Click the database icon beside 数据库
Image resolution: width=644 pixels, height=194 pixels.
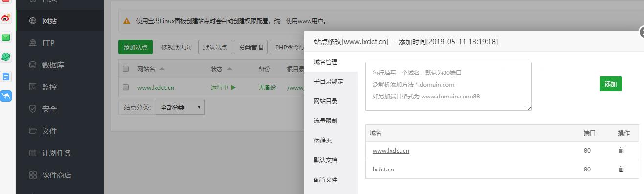33,65
